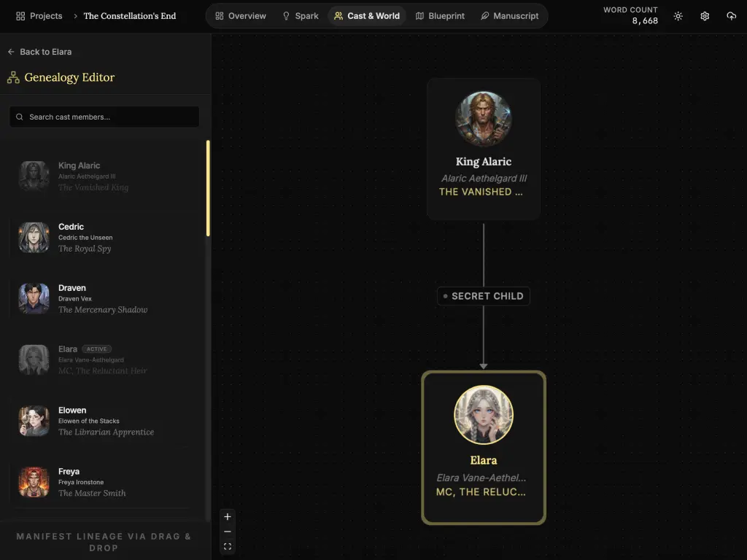The height and width of the screenshot is (560, 747).
Task: Click the cloud upload icon
Action: pos(731,16)
